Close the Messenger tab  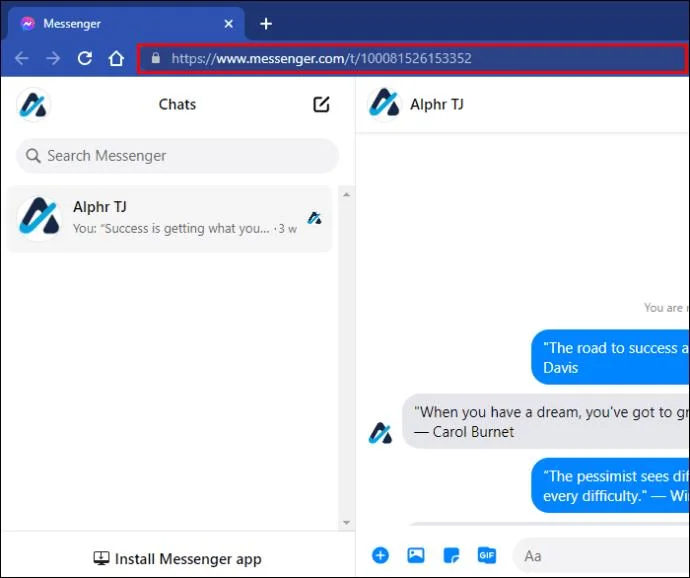tap(228, 24)
